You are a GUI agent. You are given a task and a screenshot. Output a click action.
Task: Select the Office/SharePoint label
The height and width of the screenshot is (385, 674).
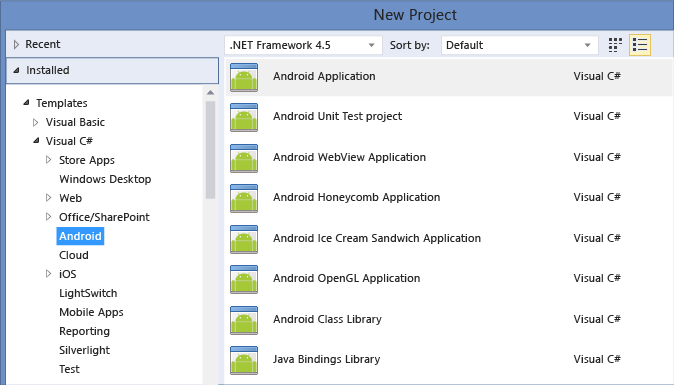coord(104,217)
